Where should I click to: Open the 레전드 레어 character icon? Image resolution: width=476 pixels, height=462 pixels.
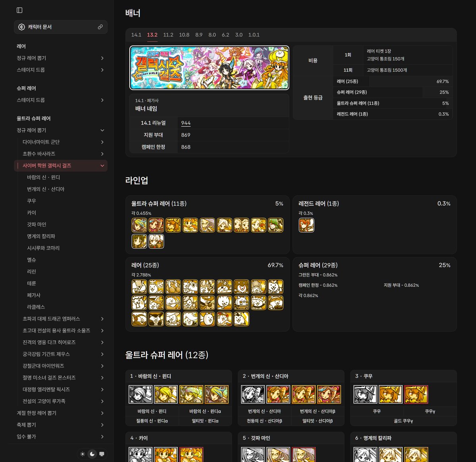(306, 225)
